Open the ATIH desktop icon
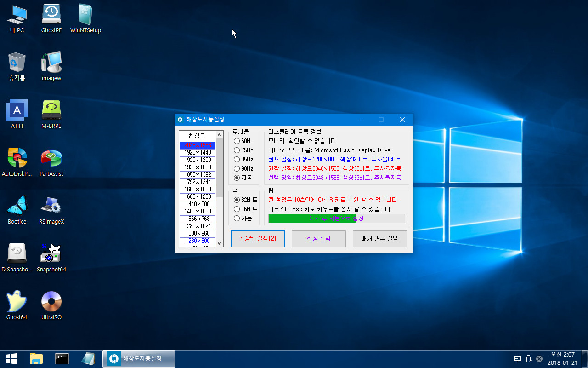Viewport: 588px width, 368px height. (x=17, y=114)
